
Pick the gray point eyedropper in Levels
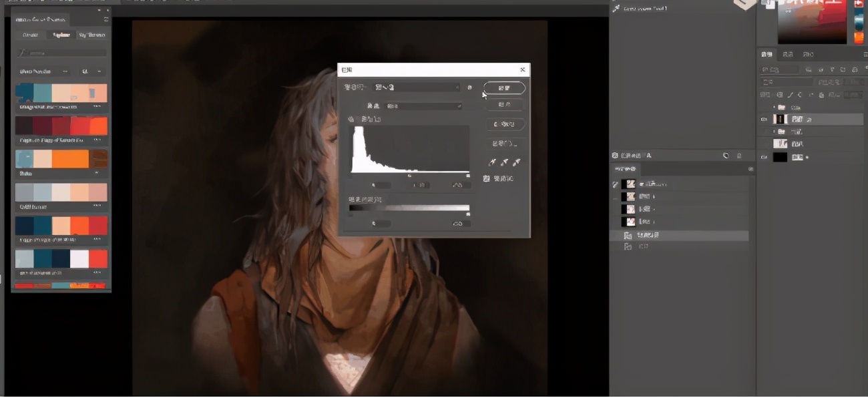click(x=504, y=162)
